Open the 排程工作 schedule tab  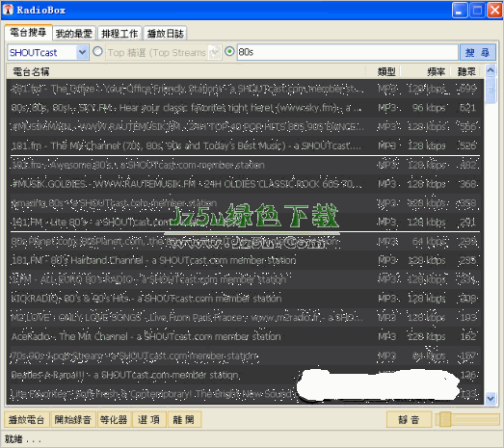pos(119,33)
